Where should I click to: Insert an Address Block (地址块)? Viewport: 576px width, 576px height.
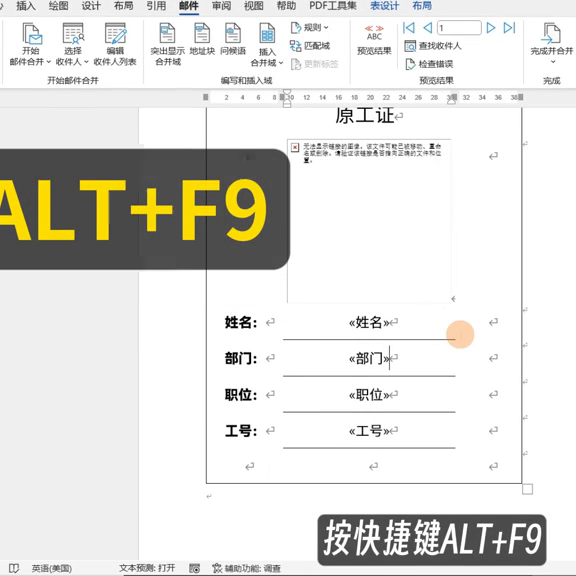[x=202, y=39]
